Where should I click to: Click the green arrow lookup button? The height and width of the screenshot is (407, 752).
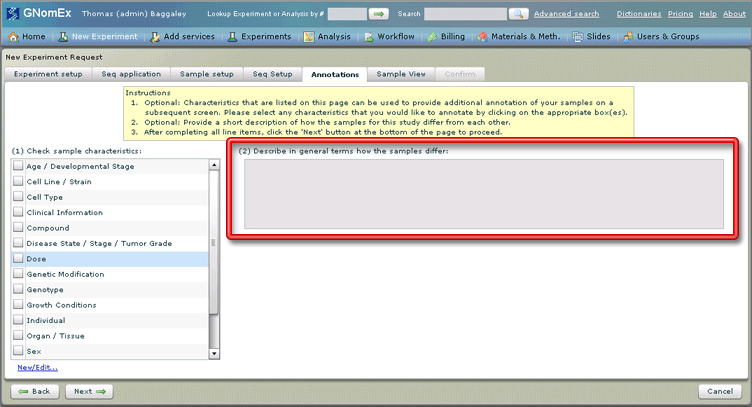point(378,14)
